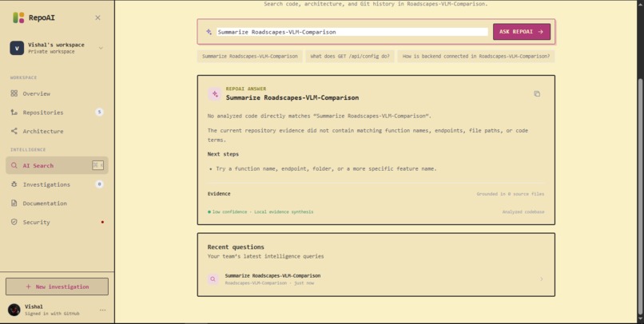Open the Investigations section
Viewport: 644px width, 324px height.
click(57, 184)
